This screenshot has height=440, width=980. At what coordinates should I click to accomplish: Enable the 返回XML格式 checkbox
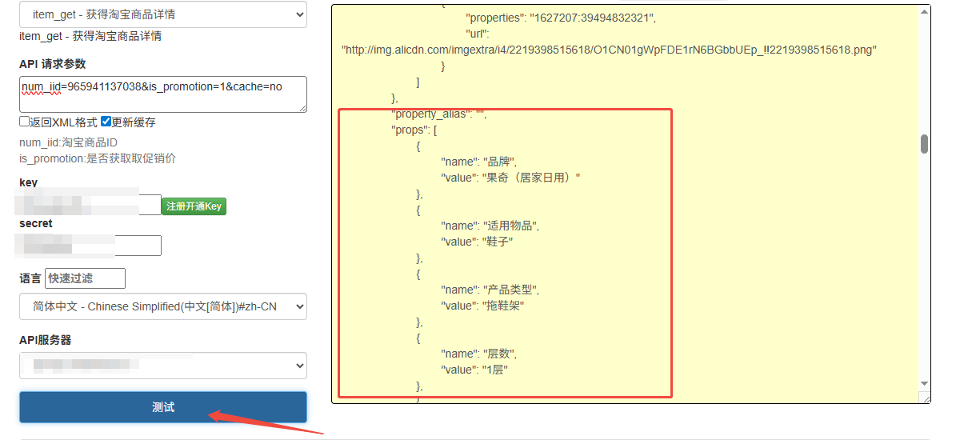tap(25, 122)
